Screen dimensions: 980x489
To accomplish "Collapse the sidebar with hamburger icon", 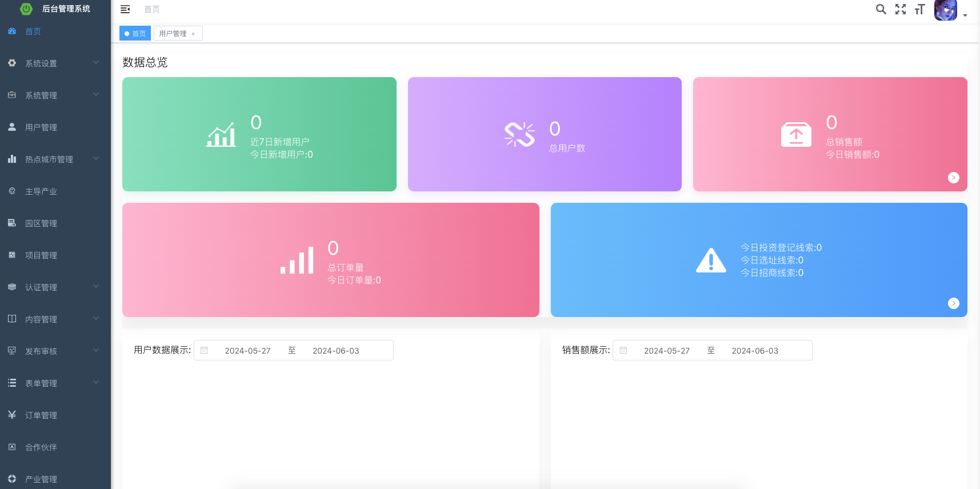I will pyautogui.click(x=125, y=9).
